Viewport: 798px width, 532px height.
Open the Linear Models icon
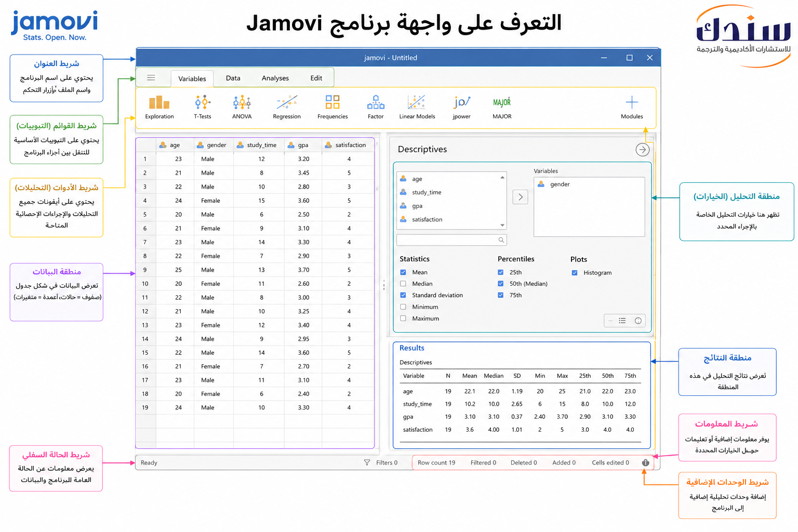417,108
